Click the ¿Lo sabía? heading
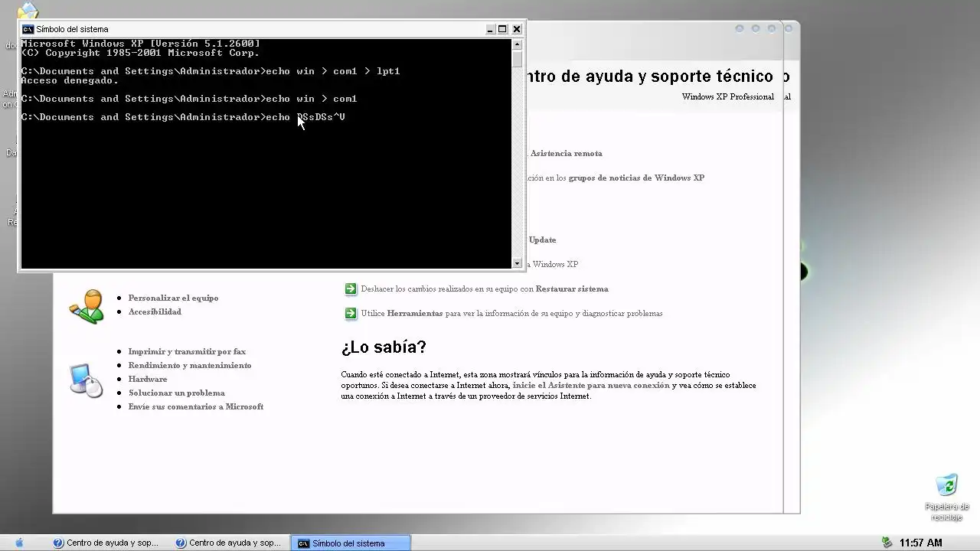Screen dimensions: 980x551 click(384, 347)
